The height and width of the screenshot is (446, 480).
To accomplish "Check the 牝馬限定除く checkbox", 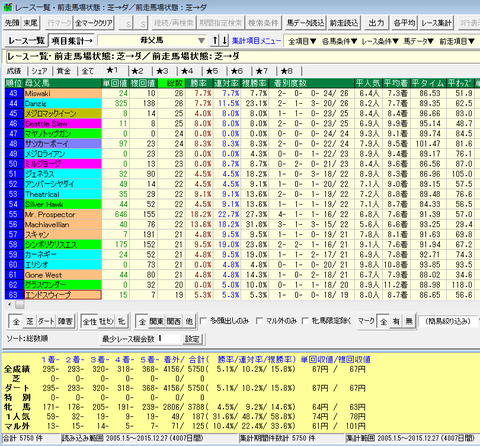I will tap(305, 321).
